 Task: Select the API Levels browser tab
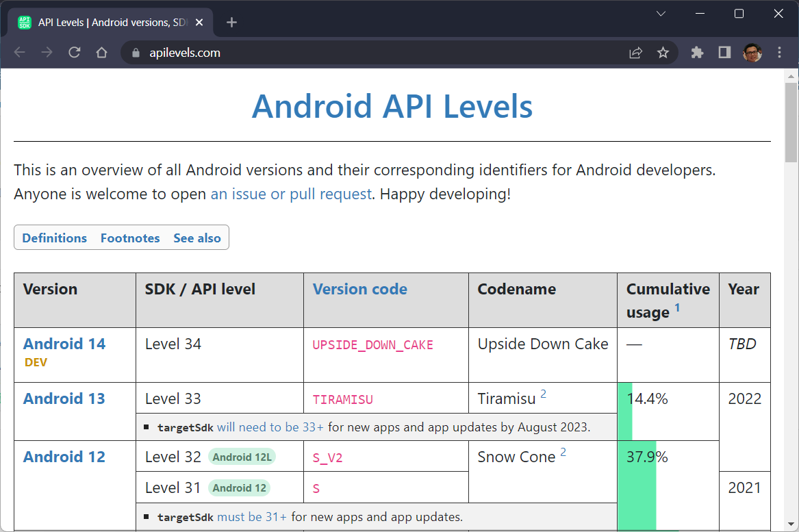[111, 23]
